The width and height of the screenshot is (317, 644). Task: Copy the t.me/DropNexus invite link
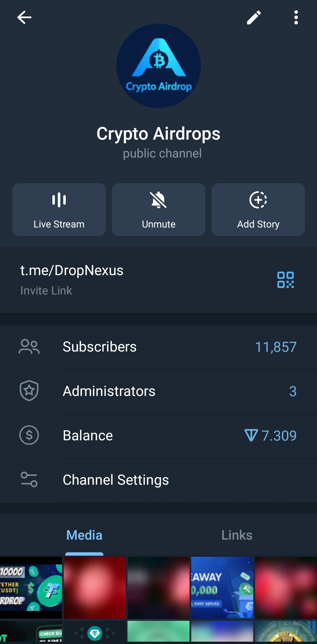(x=72, y=270)
